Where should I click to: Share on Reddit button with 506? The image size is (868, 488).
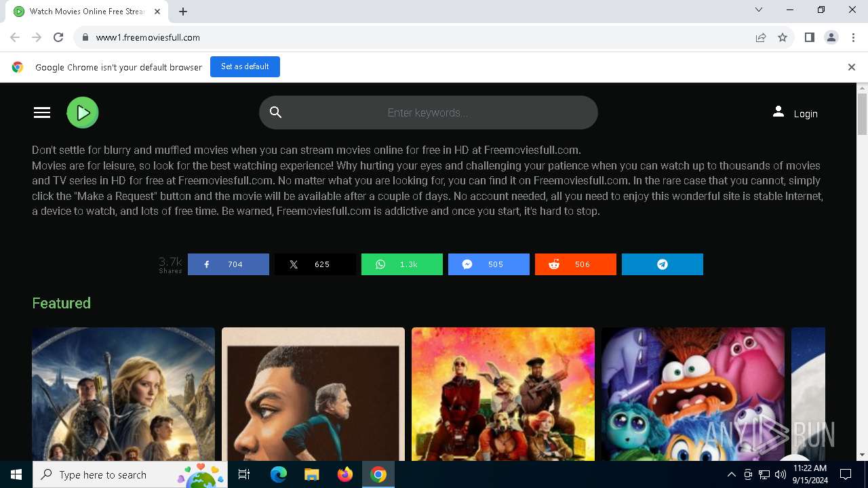coord(576,264)
